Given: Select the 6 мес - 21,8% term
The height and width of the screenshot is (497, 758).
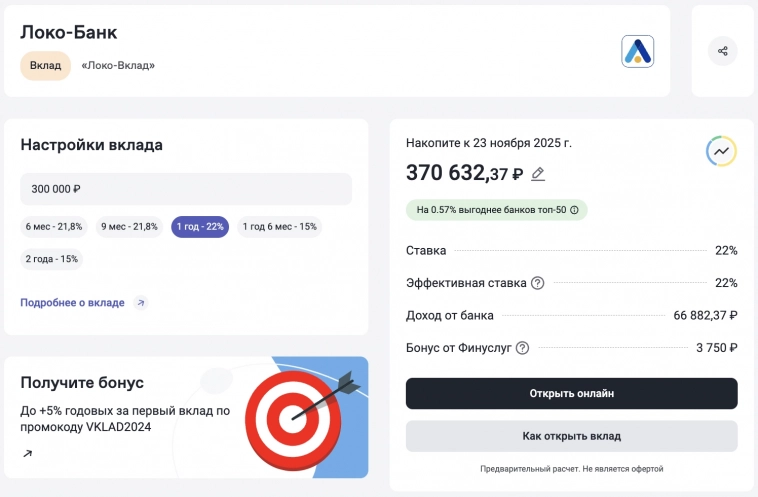Looking at the screenshot, I should click(54, 226).
